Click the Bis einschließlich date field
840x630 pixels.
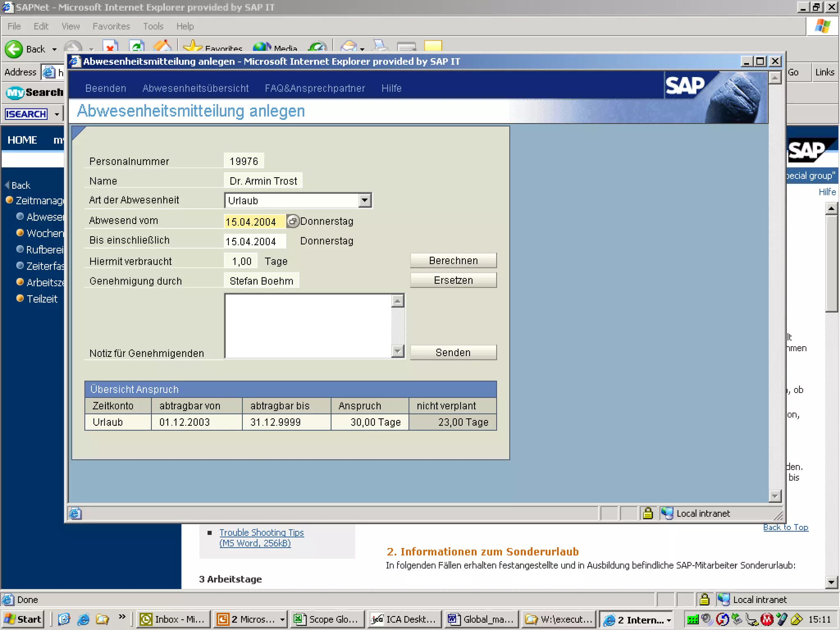pos(255,241)
